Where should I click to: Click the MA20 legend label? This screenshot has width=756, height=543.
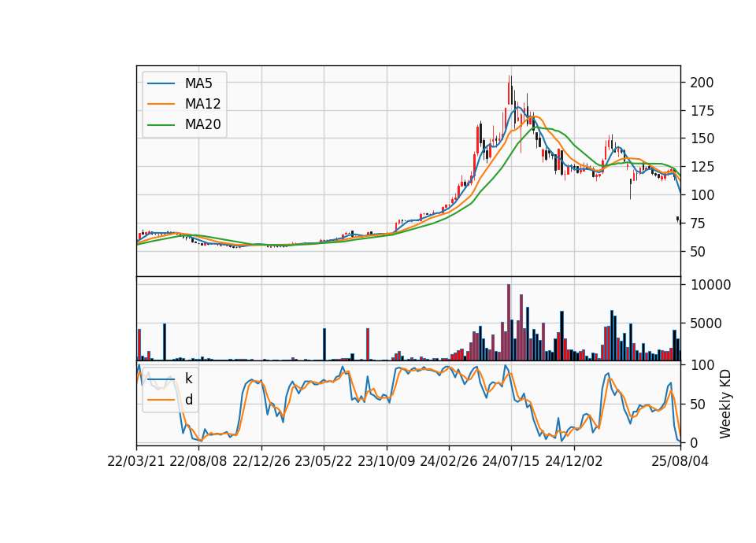pos(203,125)
